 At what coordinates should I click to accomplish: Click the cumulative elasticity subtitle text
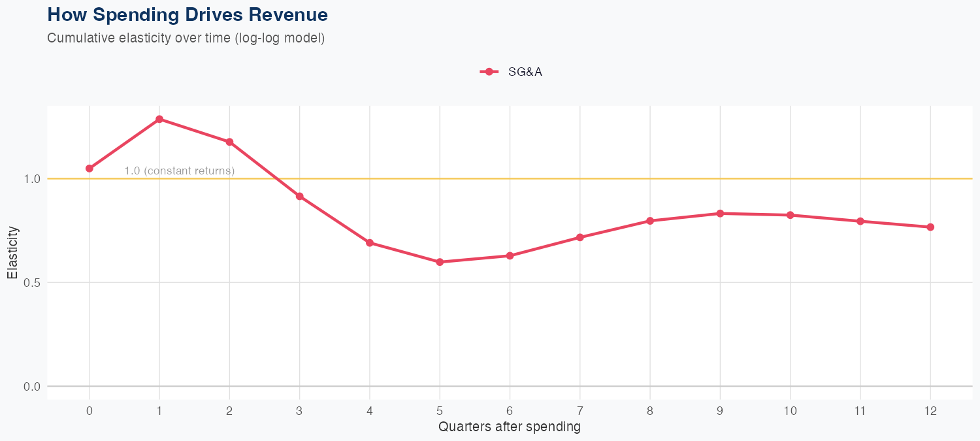coord(186,38)
